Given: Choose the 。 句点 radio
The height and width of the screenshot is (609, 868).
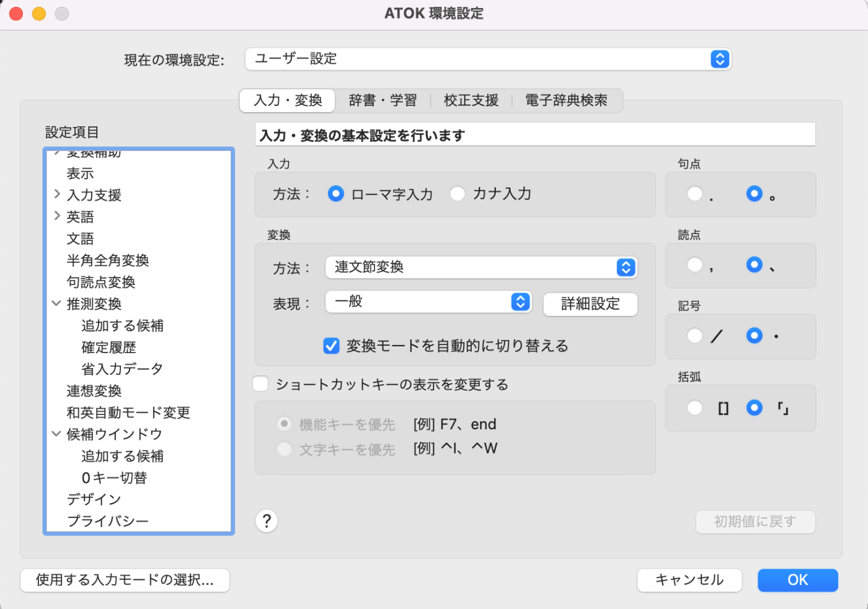Looking at the screenshot, I should pyautogui.click(x=755, y=194).
